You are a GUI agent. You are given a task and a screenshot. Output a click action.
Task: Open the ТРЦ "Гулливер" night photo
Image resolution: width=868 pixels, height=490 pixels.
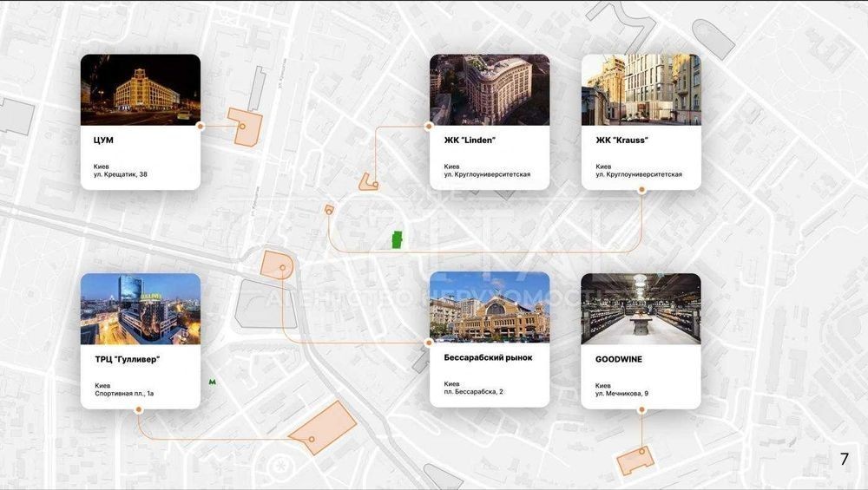coord(141,309)
